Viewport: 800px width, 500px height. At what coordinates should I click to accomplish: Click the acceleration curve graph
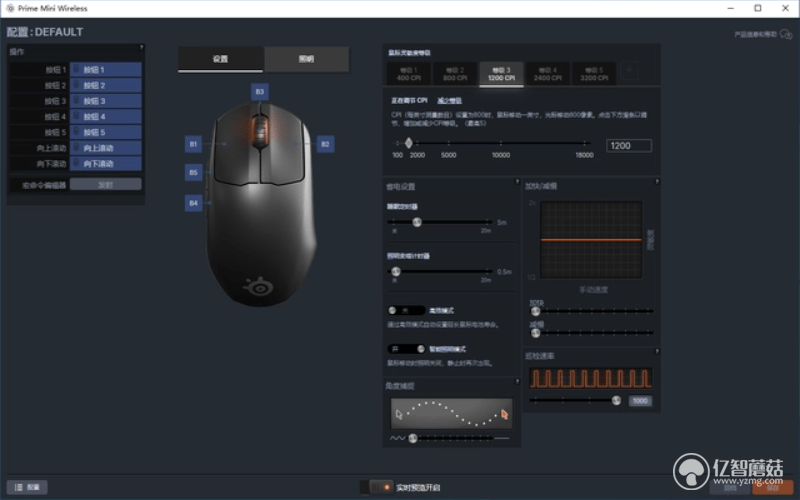[x=591, y=240]
